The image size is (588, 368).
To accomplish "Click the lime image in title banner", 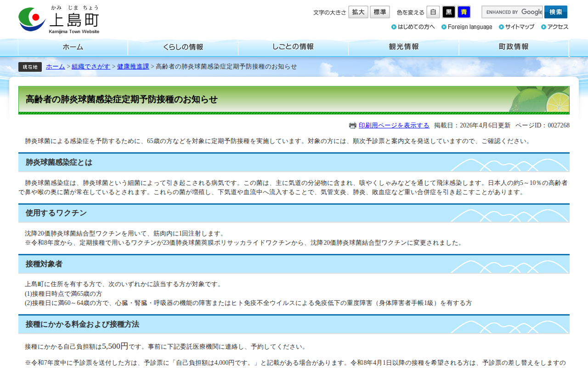I will (540, 99).
